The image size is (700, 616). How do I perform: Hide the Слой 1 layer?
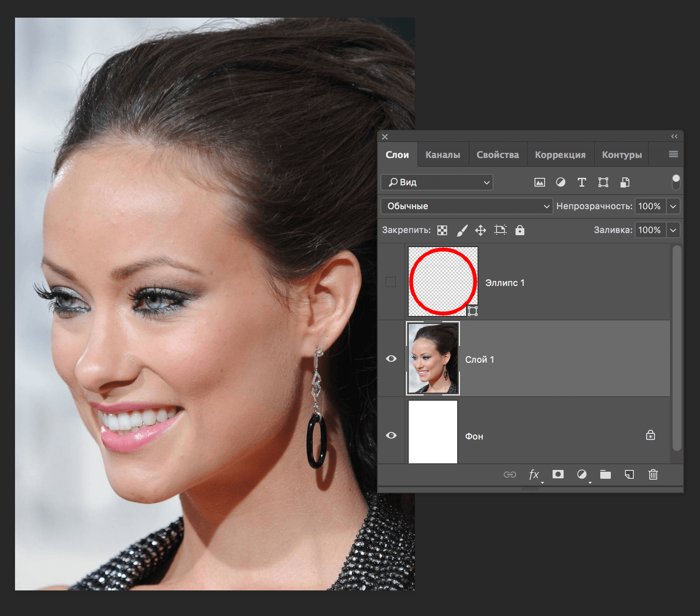point(391,359)
